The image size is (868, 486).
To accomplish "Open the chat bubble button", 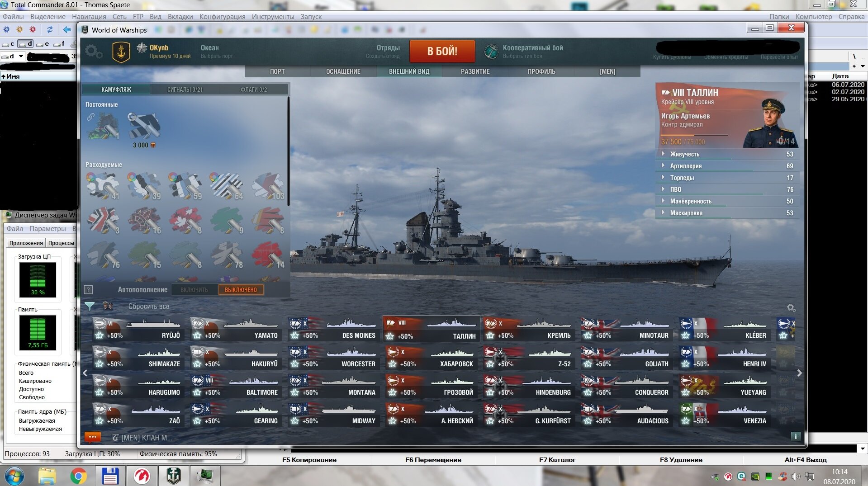I will (92, 437).
